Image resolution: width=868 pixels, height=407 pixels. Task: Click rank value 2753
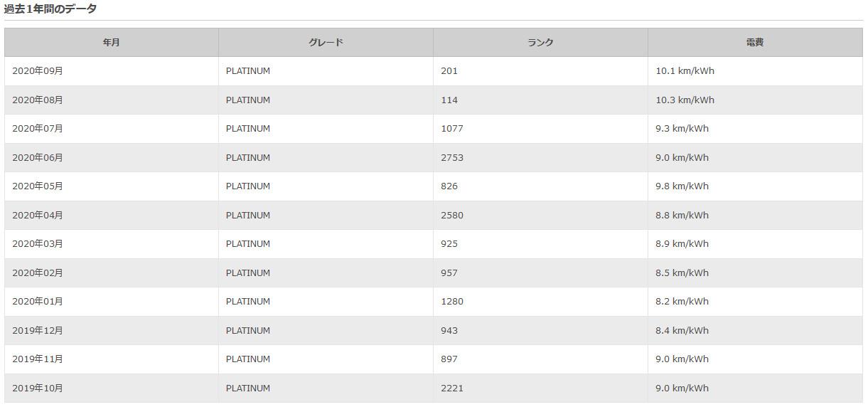[452, 158]
